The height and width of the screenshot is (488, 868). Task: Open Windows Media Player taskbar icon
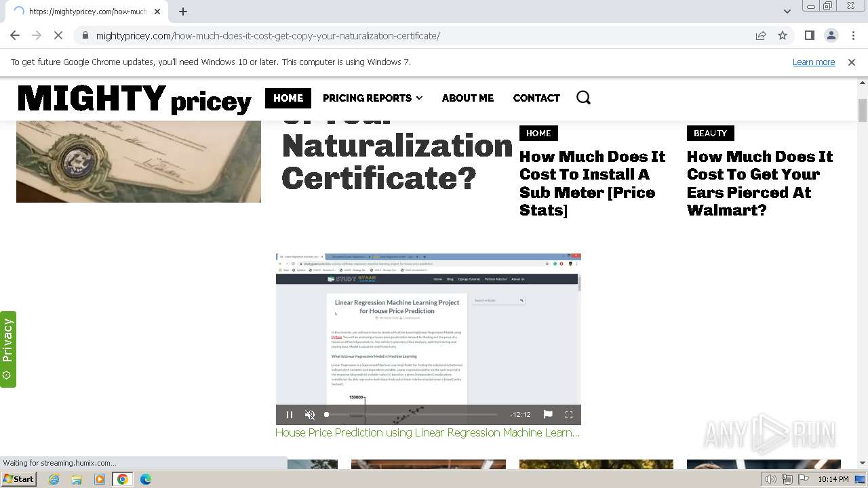pos(100,479)
